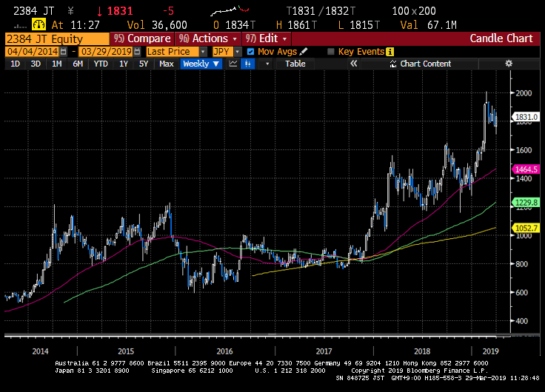545x392 pixels.
Task: Uncheck the Mov Avgs checkbox
Action: pos(251,52)
